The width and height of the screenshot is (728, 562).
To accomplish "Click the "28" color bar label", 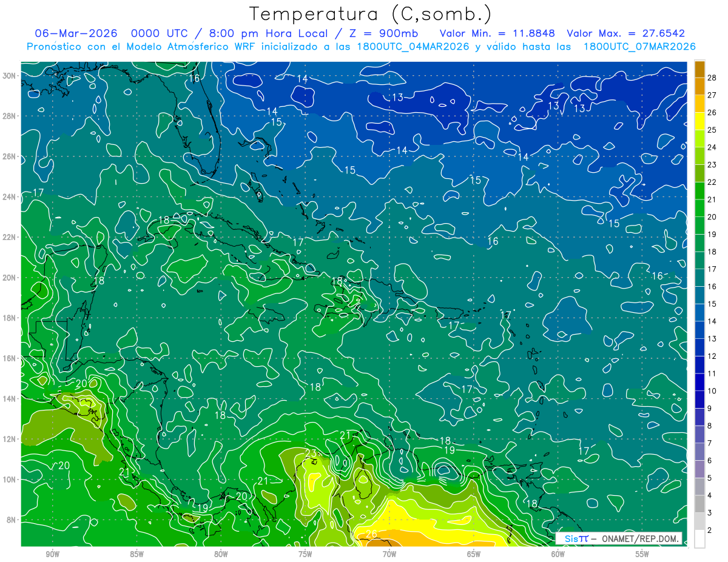I will point(712,78).
